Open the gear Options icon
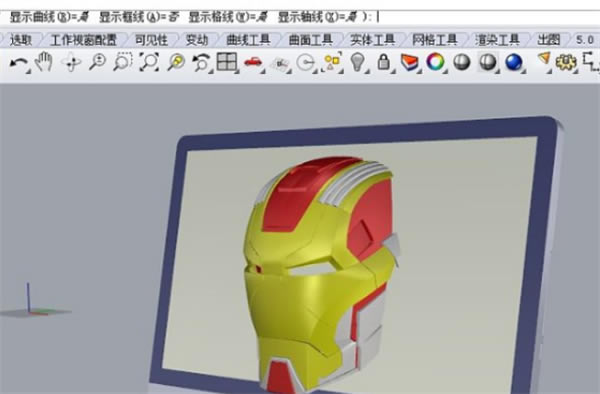This screenshot has width=600, height=394. 566,62
